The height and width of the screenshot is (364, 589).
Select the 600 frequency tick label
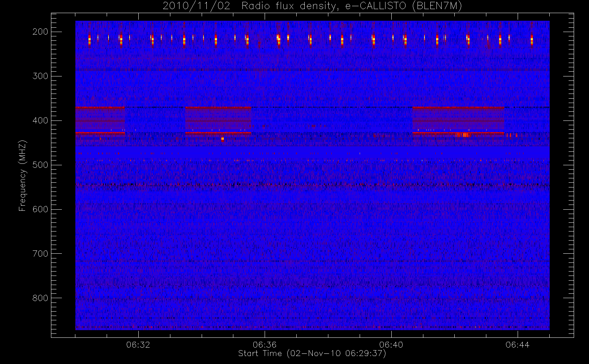click(40, 209)
